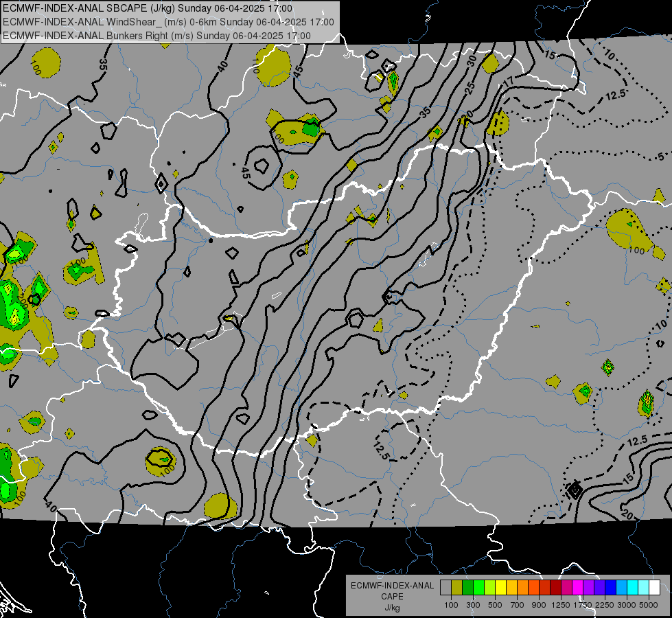
Task: Select the bright magenta swatch before 1750
Action: point(578,587)
